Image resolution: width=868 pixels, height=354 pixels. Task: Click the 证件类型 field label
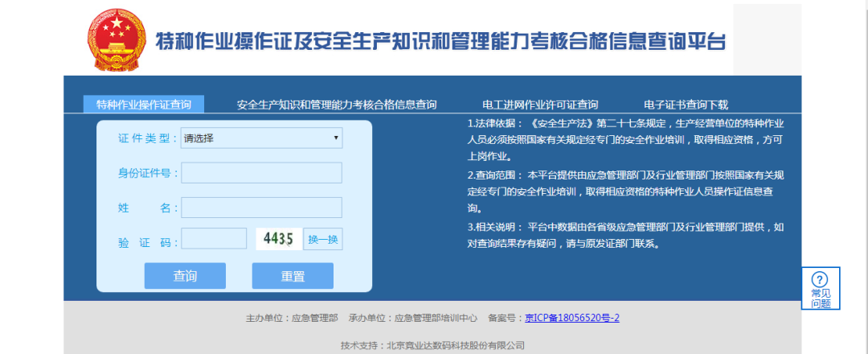(x=147, y=138)
